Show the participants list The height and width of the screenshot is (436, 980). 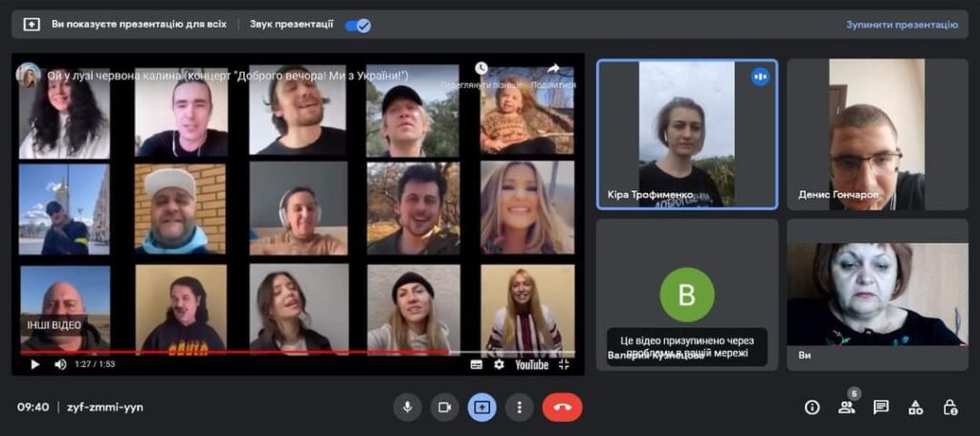pos(846,407)
